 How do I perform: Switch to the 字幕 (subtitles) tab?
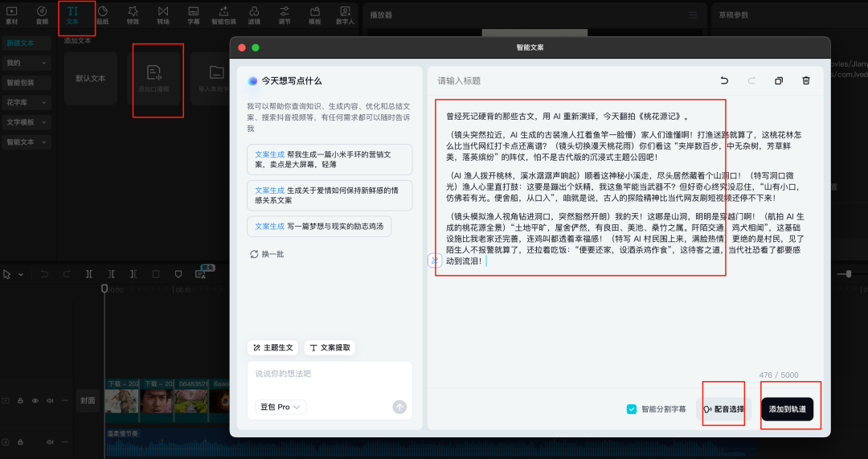pyautogui.click(x=193, y=14)
